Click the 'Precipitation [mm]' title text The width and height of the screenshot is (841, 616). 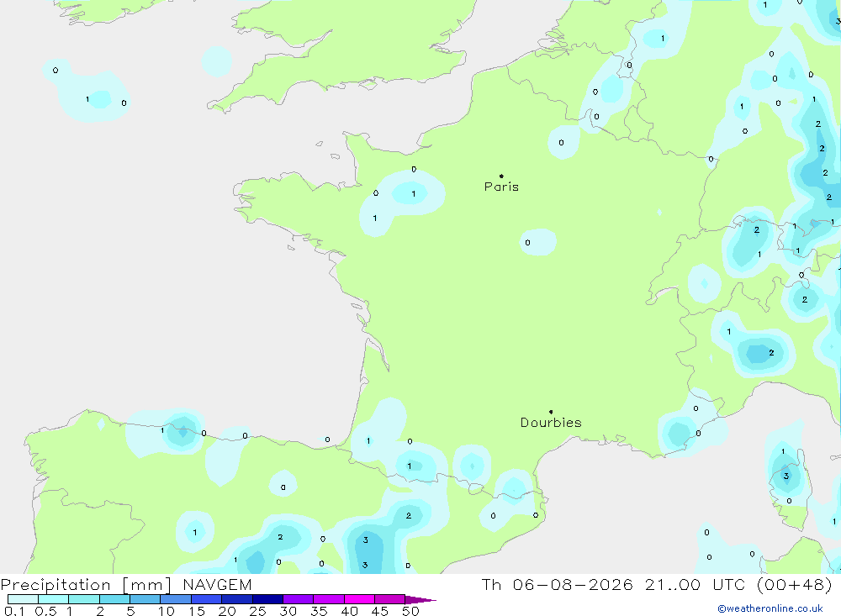86,585
